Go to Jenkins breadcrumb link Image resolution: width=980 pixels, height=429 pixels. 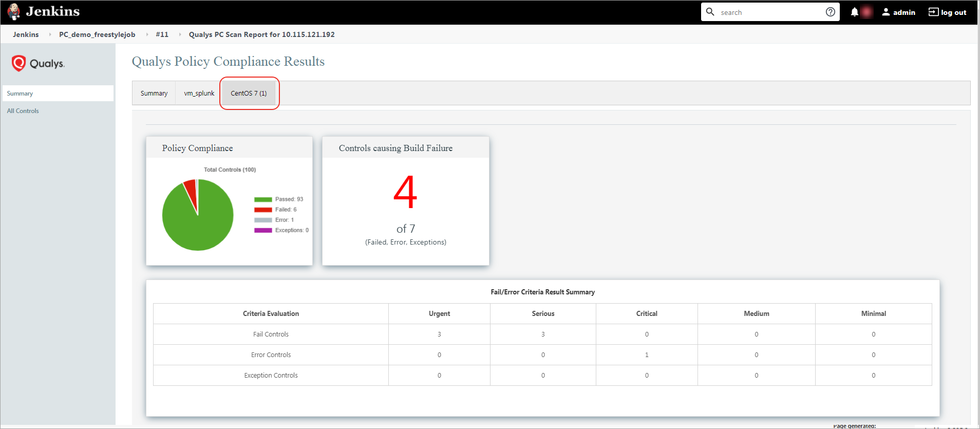(26, 34)
